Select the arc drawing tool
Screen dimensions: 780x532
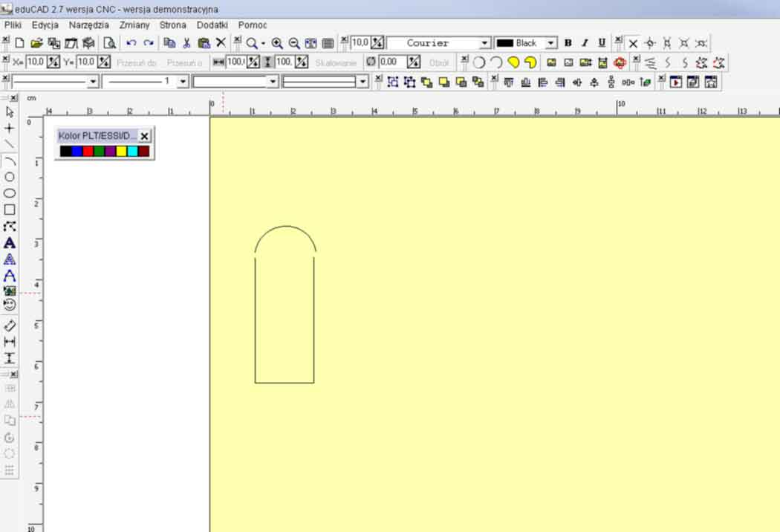click(x=10, y=160)
